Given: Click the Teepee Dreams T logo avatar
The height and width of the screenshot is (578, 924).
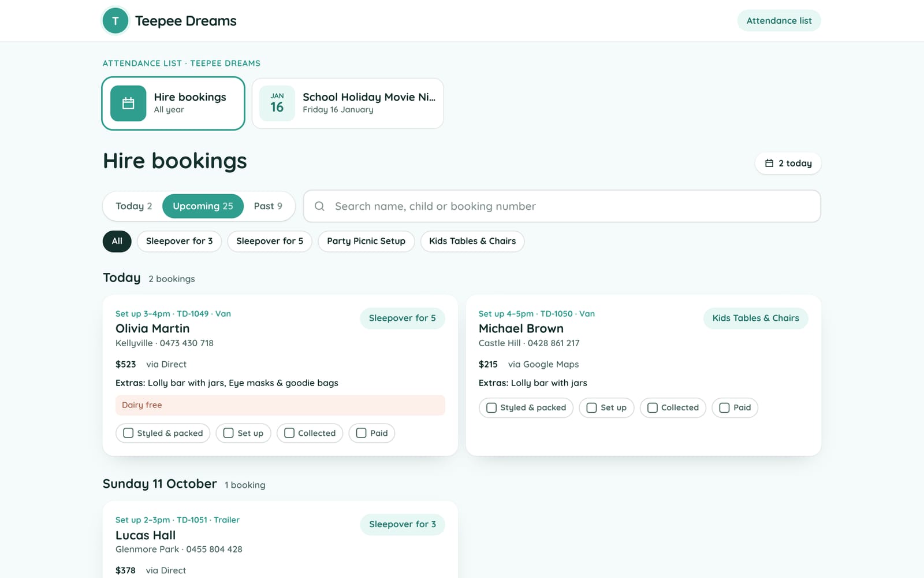Looking at the screenshot, I should 115,21.
